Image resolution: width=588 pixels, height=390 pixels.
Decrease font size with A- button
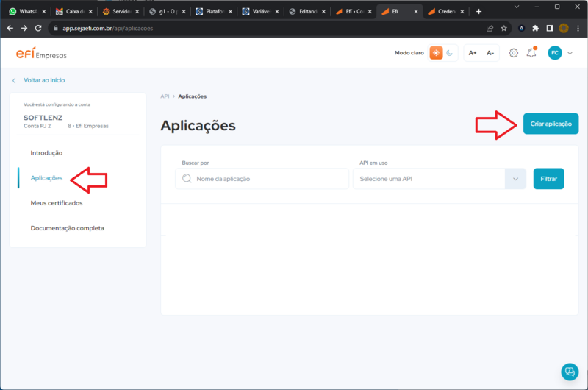(x=490, y=53)
